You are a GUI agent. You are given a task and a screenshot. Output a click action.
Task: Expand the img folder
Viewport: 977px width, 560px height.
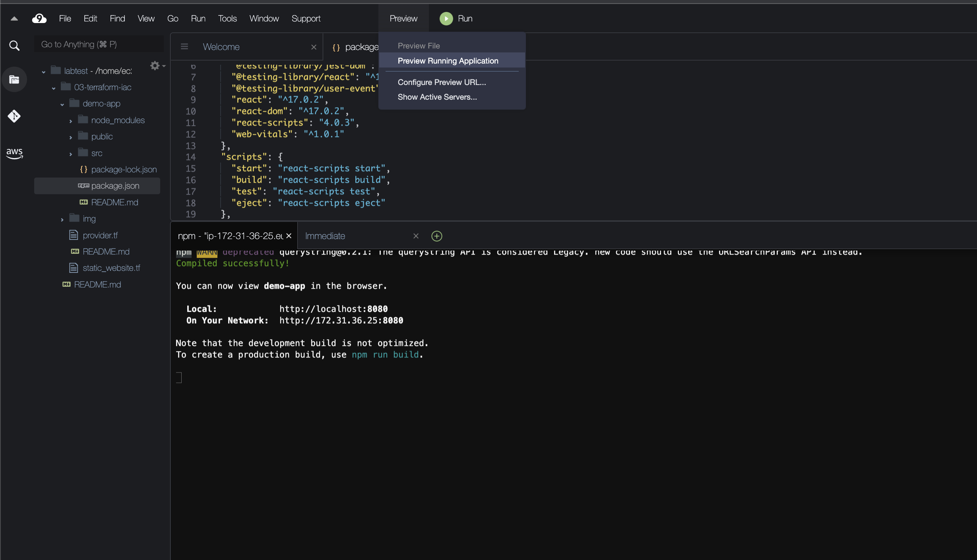(62, 220)
